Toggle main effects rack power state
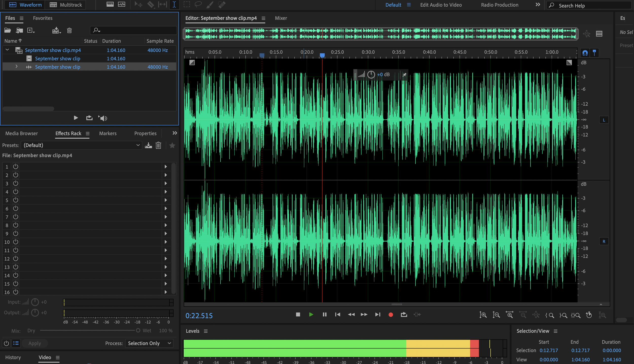The height and width of the screenshot is (364, 634). (6, 343)
